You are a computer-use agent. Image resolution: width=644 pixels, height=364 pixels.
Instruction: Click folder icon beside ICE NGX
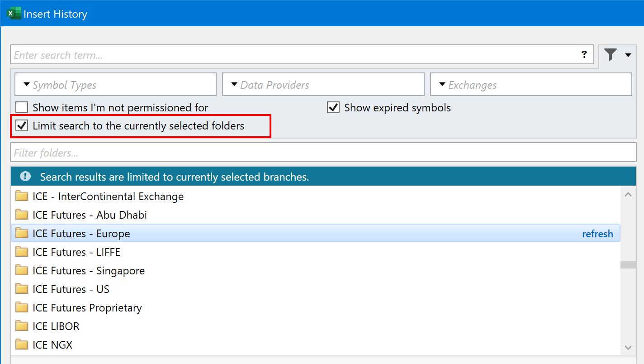pyautogui.click(x=22, y=345)
